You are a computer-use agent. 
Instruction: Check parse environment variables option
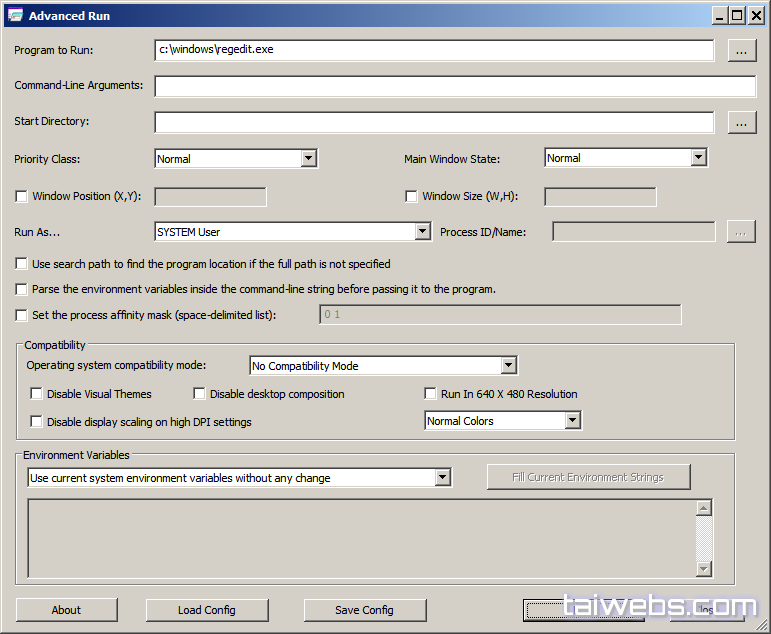coord(22,289)
